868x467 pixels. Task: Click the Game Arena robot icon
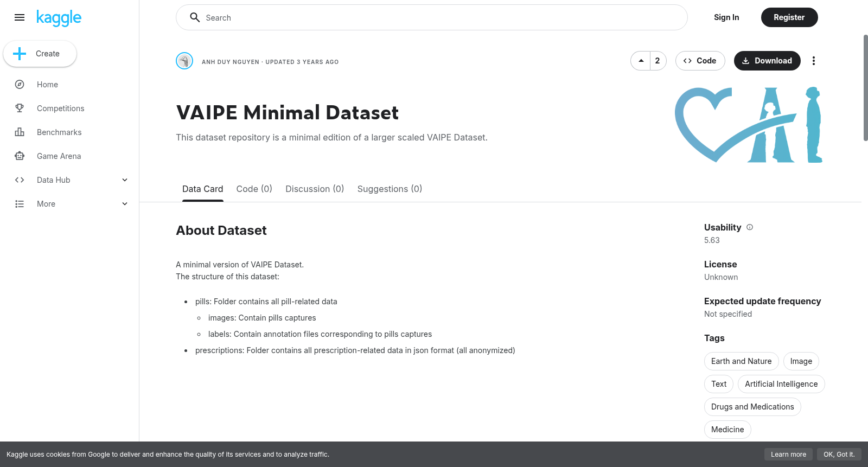click(x=20, y=156)
